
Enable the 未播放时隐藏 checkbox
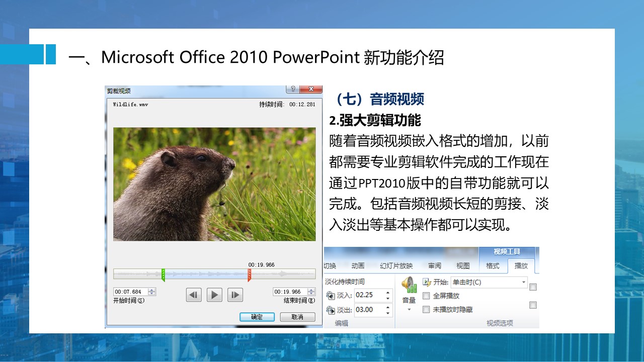coord(426,310)
